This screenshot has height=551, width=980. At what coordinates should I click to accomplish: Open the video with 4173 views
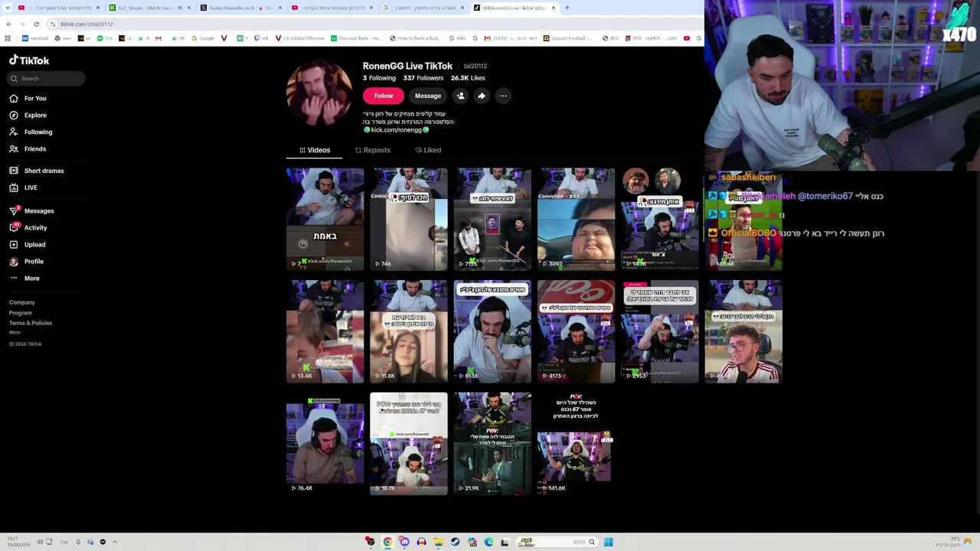click(576, 331)
